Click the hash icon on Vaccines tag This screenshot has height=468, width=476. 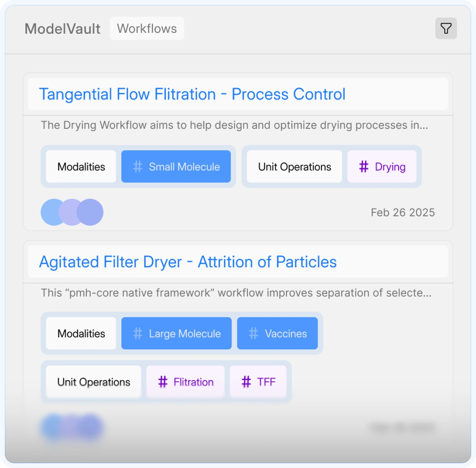[x=253, y=334]
